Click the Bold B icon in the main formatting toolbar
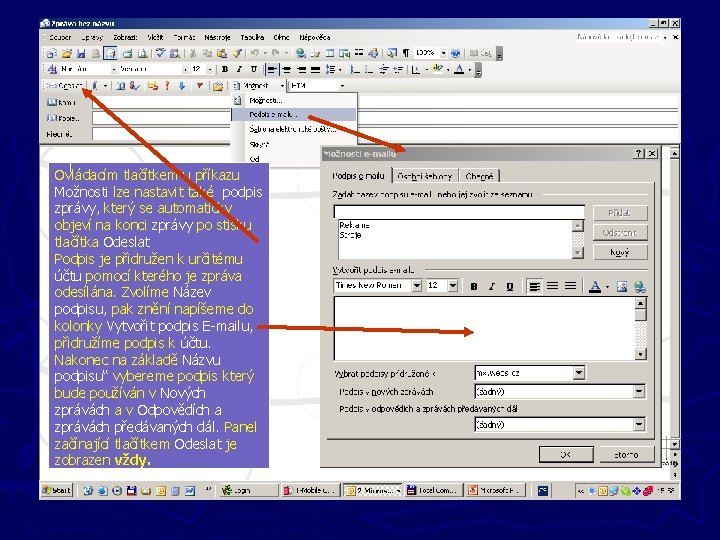 pyautogui.click(x=225, y=69)
